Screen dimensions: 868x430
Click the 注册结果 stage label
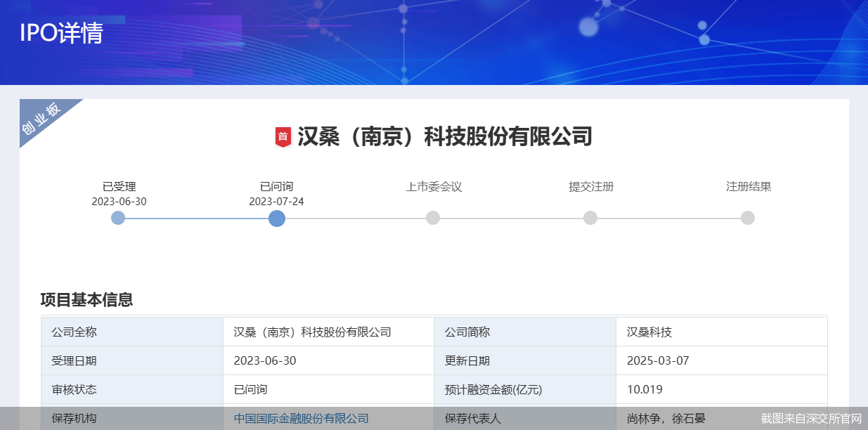749,187
